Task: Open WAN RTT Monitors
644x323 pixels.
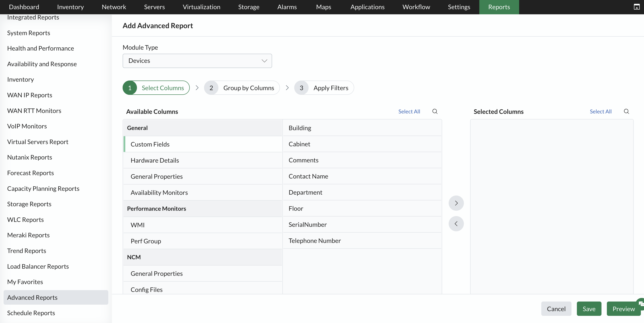Action: click(x=34, y=111)
